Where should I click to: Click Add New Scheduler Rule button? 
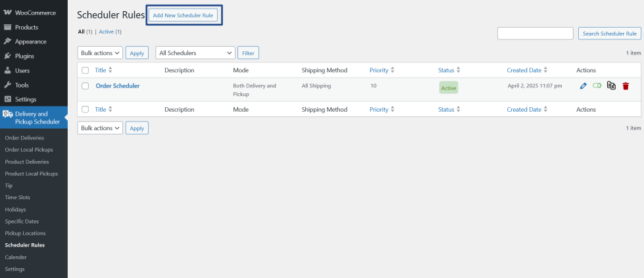point(183,15)
